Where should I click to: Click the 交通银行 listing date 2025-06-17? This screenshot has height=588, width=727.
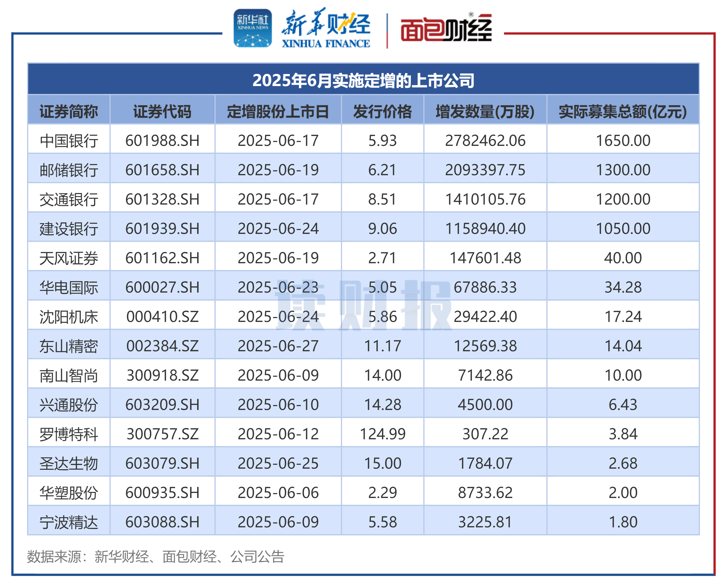[x=278, y=199]
